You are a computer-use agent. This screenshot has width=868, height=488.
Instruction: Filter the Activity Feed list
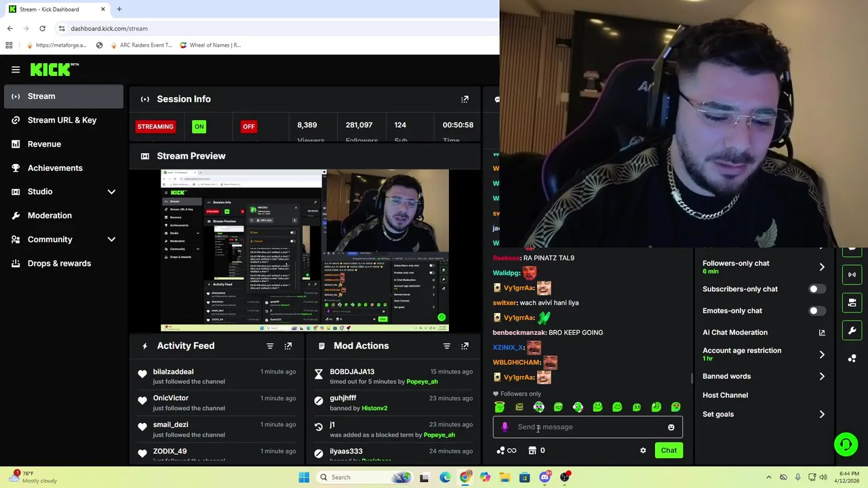click(x=270, y=346)
